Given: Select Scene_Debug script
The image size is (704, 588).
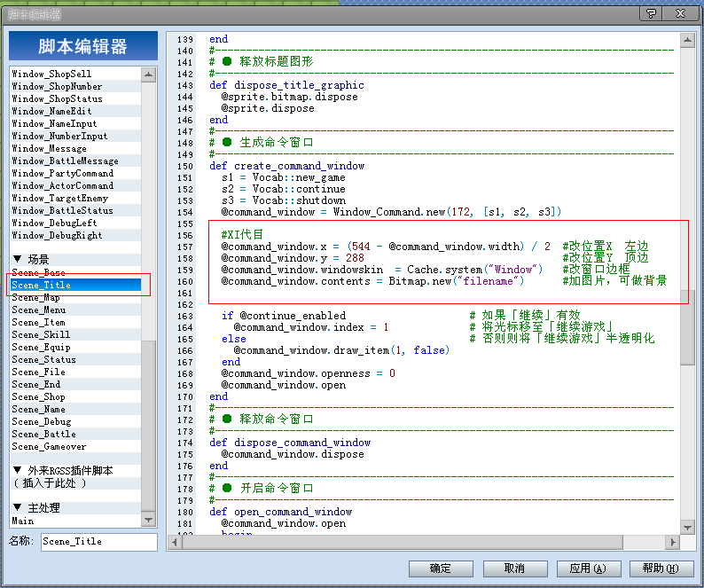Looking at the screenshot, I should 75,422.
